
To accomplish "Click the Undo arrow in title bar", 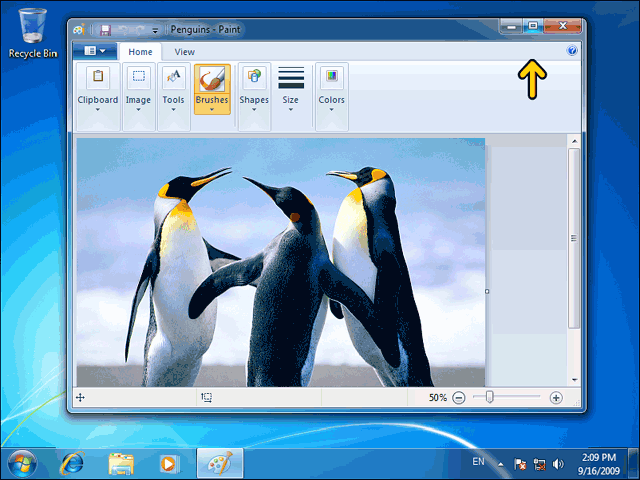I will click(123, 30).
